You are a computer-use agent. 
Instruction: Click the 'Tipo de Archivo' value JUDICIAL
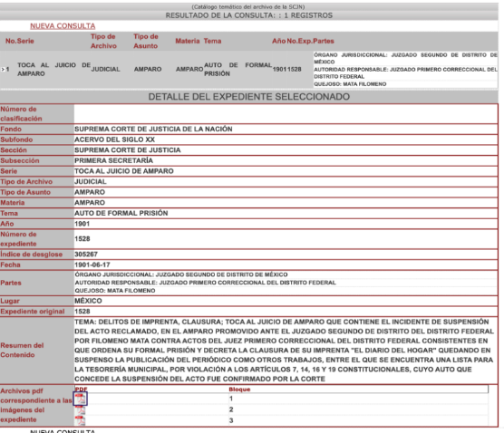91,182
